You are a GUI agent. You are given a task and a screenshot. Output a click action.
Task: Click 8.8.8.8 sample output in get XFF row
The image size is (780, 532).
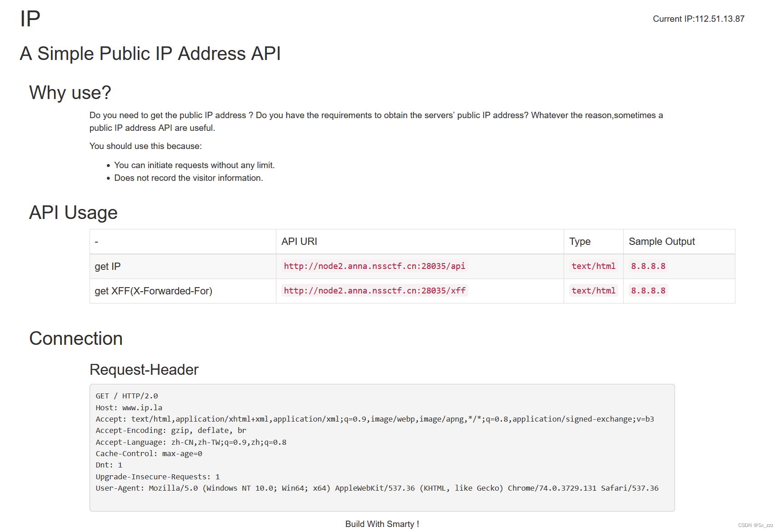pyautogui.click(x=648, y=291)
